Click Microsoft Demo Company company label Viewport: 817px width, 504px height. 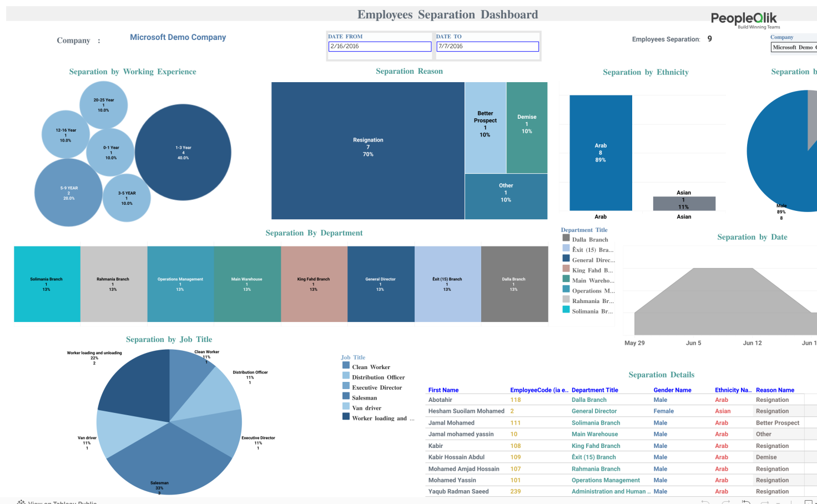(x=178, y=37)
